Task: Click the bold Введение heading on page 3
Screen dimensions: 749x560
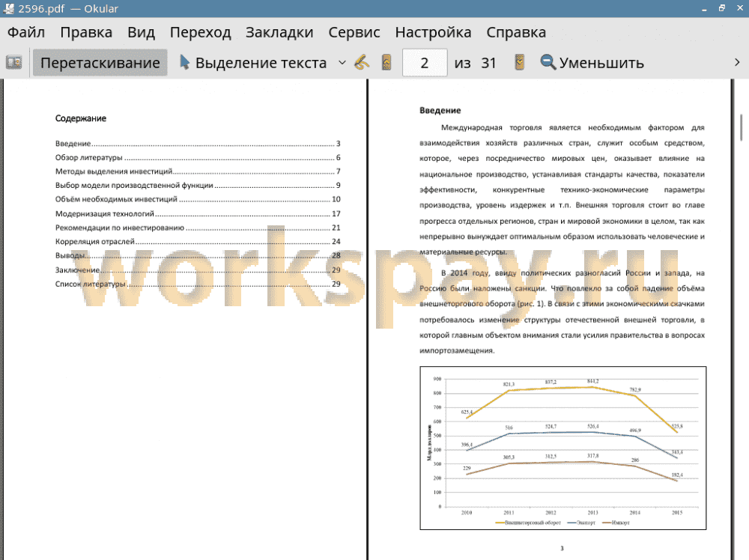Action: (x=440, y=110)
